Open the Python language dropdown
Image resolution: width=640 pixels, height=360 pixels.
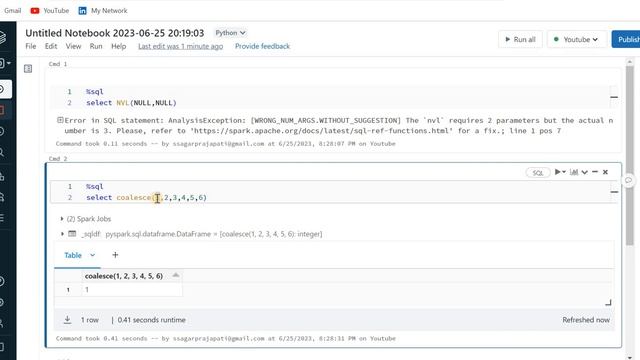coord(230,33)
